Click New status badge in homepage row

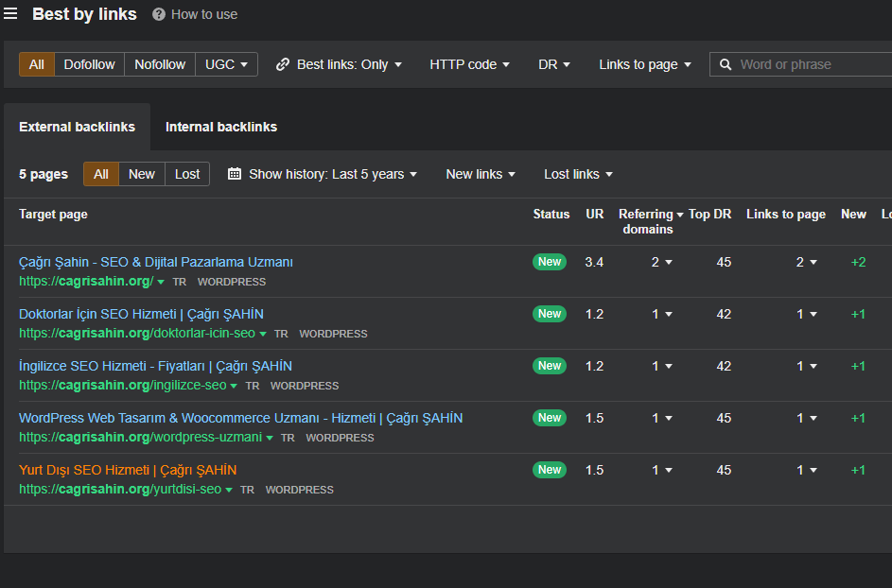point(550,262)
